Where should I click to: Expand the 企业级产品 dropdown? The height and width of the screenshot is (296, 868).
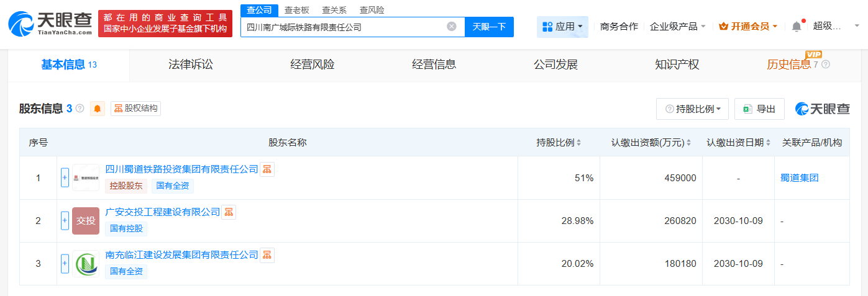point(677,27)
